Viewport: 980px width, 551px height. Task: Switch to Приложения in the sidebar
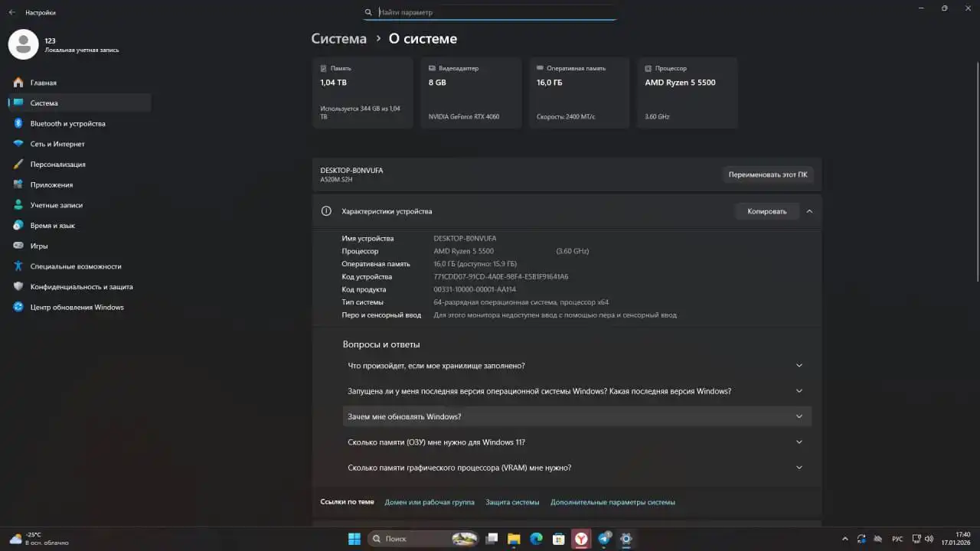(x=17, y=184)
